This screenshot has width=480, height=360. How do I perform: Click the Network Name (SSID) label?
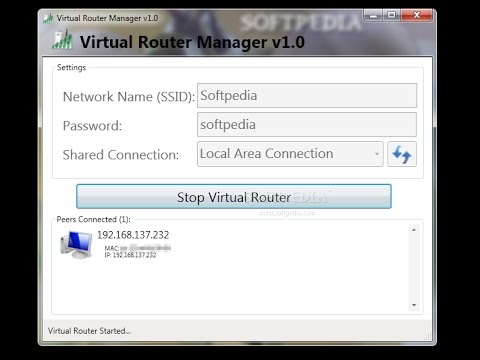point(129,97)
